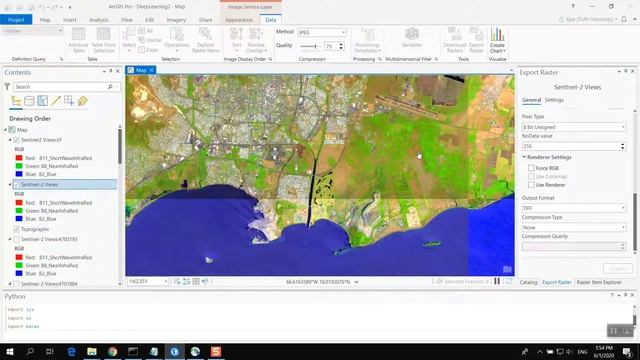The height and width of the screenshot is (360, 640).
Task: Open the Project tab
Action: coord(16,20)
